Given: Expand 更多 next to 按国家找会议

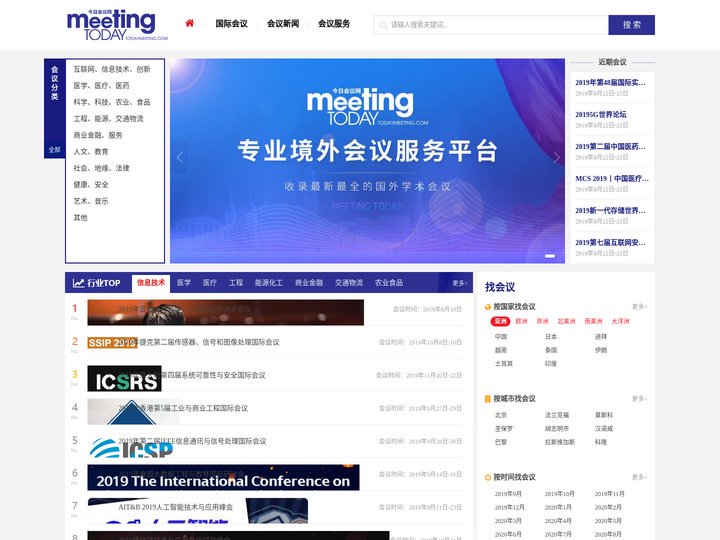Looking at the screenshot, I should 639,306.
